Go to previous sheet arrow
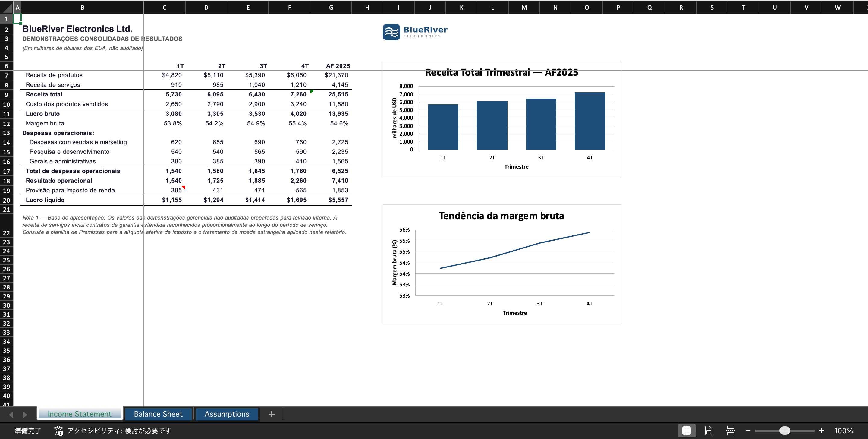The image size is (868, 439). click(x=11, y=414)
